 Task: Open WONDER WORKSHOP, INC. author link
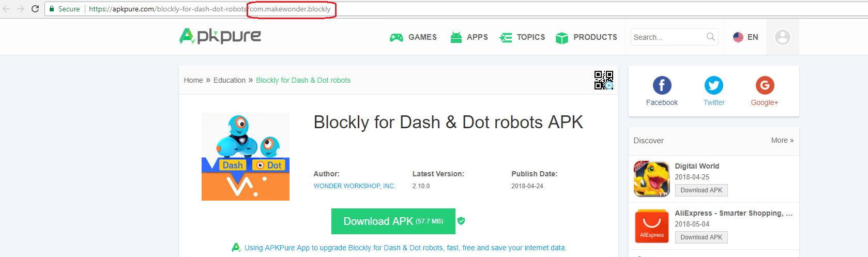click(354, 186)
